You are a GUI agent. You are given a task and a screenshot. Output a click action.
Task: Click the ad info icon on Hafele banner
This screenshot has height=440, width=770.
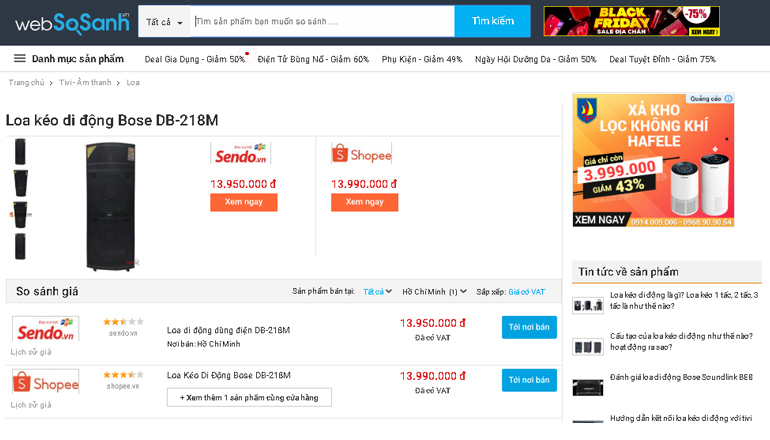pos(729,99)
